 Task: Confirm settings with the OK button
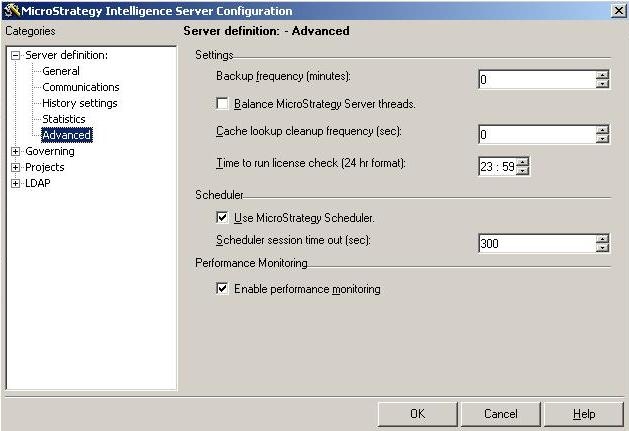(417, 414)
